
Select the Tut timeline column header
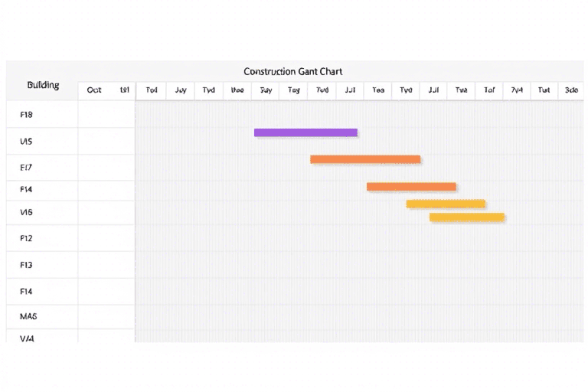click(x=544, y=90)
